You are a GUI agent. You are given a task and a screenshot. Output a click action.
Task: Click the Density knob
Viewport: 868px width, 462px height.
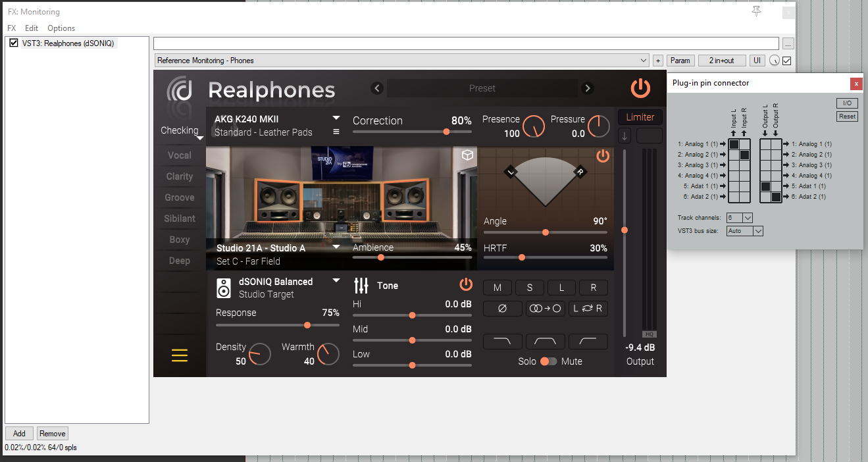click(x=259, y=355)
